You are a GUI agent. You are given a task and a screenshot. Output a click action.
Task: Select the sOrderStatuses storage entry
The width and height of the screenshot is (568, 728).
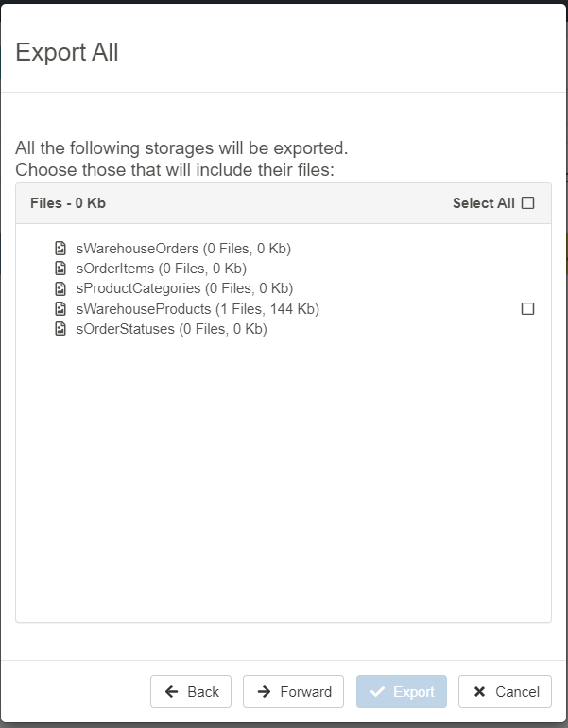pyautogui.click(x=171, y=329)
